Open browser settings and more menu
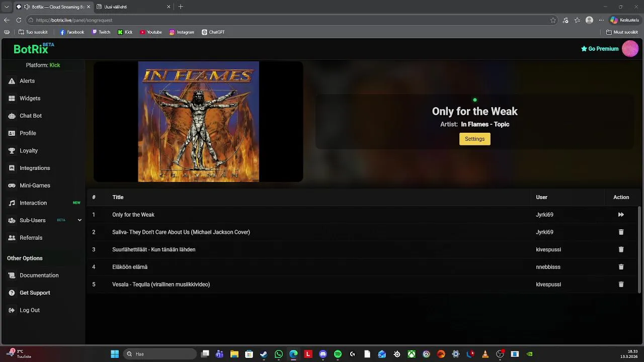Screen dimensions: 644x362 pos(601,20)
